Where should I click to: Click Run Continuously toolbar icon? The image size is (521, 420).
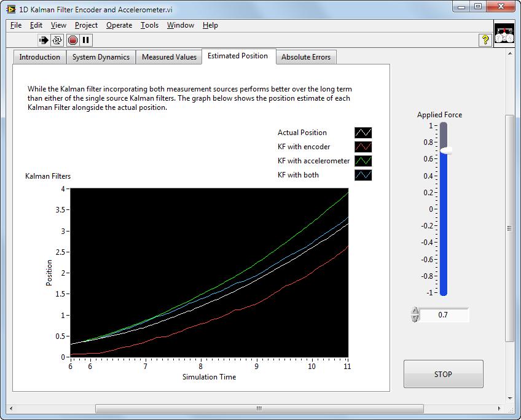(x=57, y=40)
